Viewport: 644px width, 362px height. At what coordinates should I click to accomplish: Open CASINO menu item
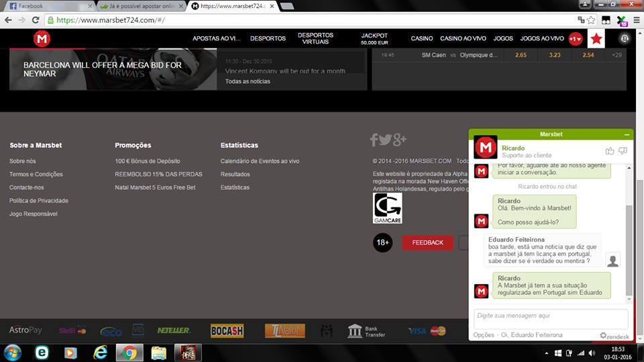422,39
